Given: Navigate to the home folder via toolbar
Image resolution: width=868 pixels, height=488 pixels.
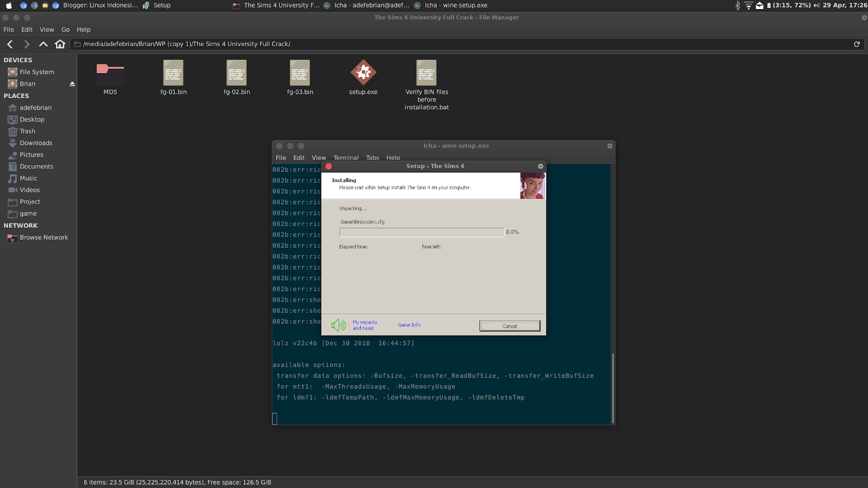Looking at the screenshot, I should point(60,44).
